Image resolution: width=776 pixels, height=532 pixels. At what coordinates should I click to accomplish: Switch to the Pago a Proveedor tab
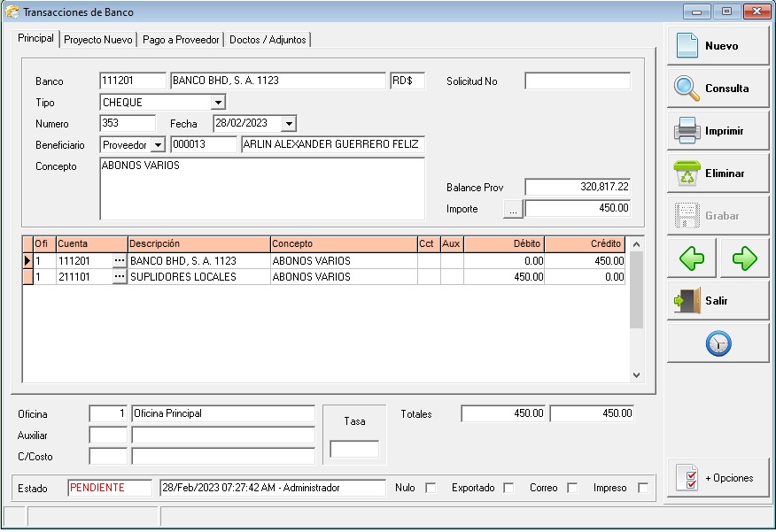click(181, 40)
